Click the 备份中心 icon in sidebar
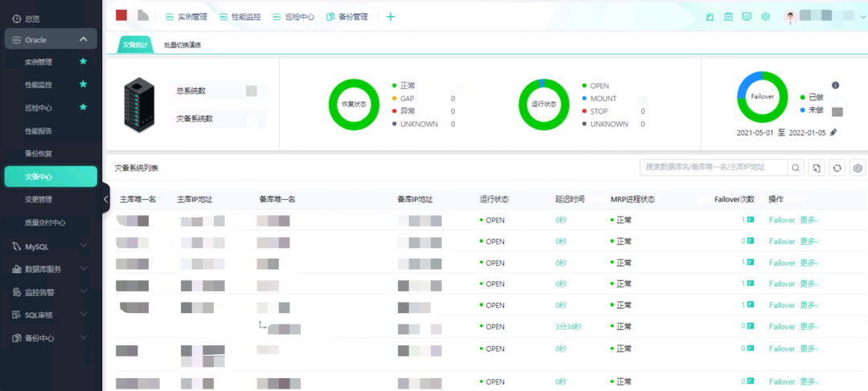The width and height of the screenshot is (868, 391). tap(17, 338)
